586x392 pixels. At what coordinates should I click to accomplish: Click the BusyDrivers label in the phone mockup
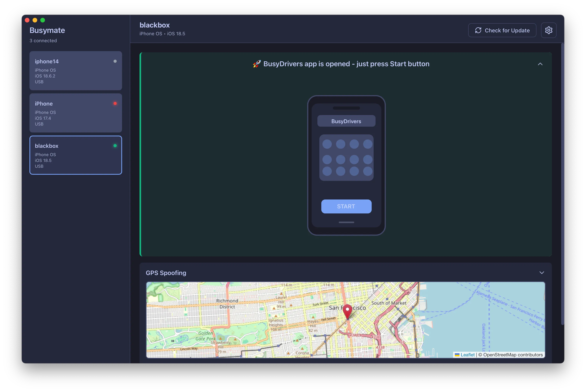pyautogui.click(x=346, y=121)
